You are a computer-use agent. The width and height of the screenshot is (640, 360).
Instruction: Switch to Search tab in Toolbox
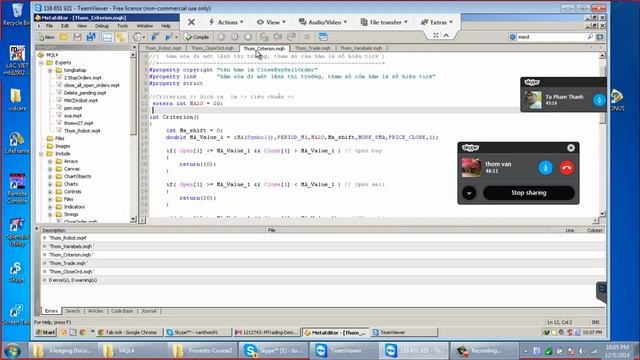pyautogui.click(x=73, y=311)
